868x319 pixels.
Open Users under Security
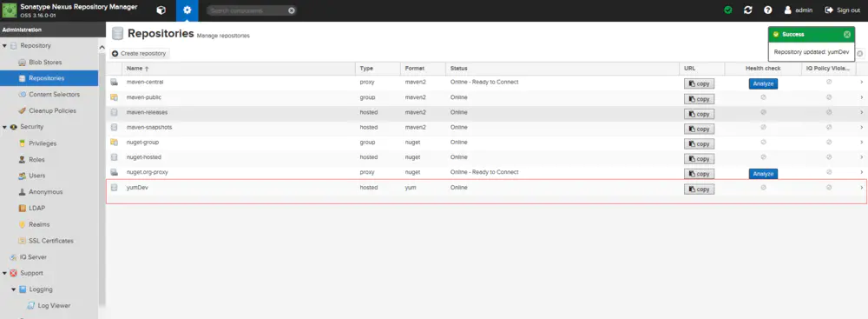point(37,176)
